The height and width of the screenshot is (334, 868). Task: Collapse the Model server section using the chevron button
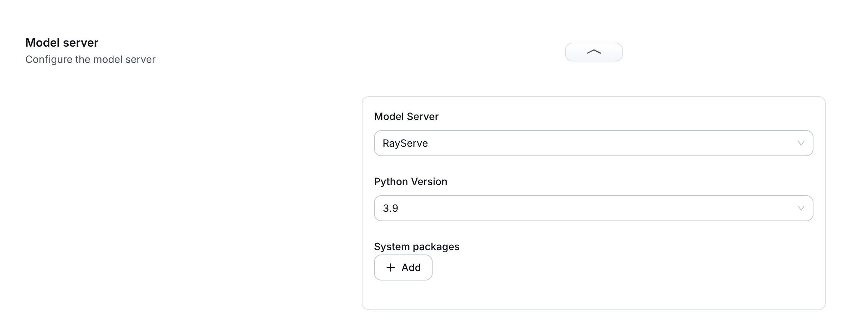[x=593, y=52]
